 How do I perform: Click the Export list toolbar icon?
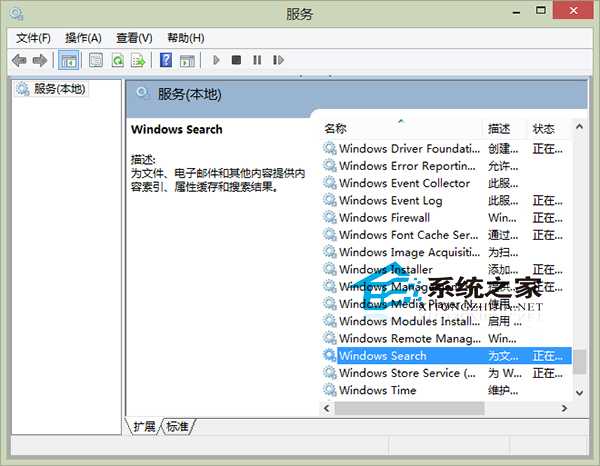coord(138,60)
